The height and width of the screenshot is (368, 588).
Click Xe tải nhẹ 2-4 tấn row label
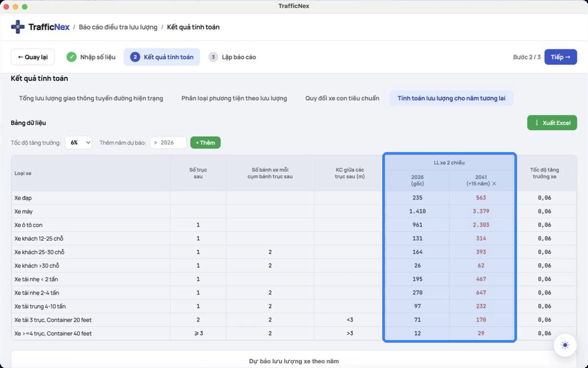[37, 293]
